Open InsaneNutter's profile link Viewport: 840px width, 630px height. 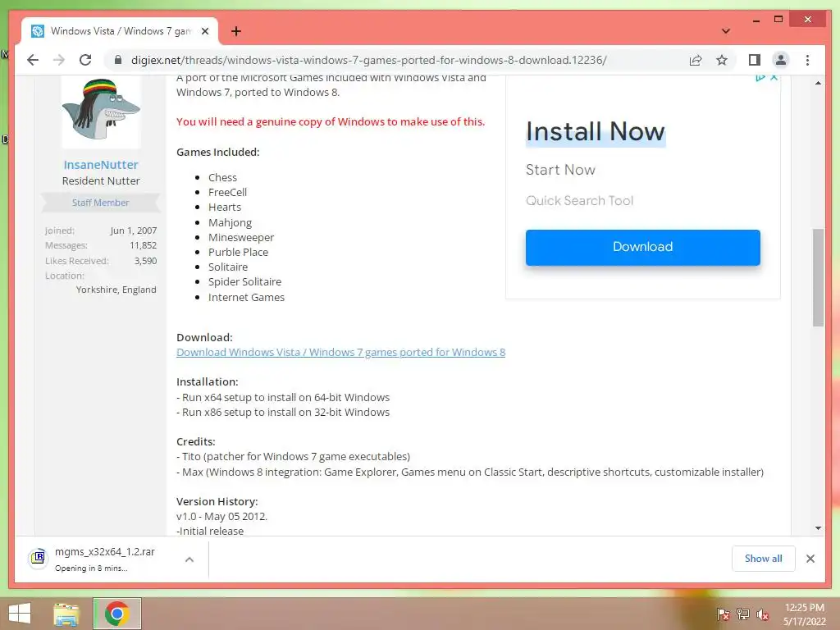pos(101,165)
